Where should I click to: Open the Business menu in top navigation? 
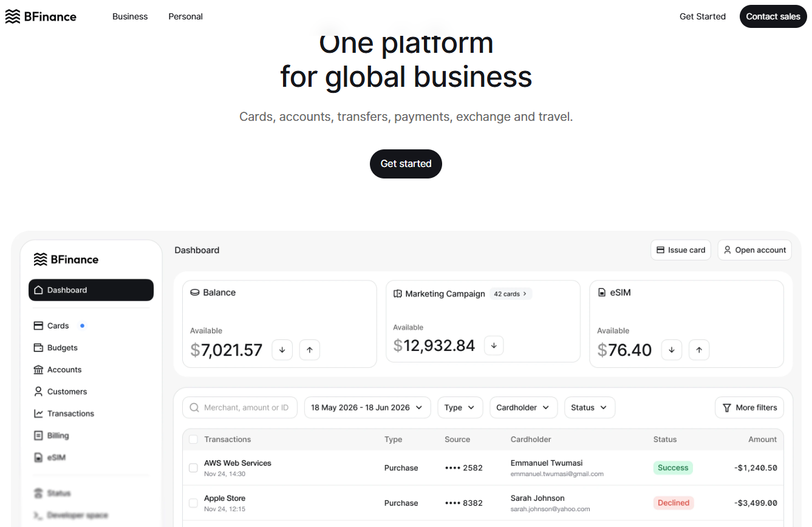coord(130,16)
